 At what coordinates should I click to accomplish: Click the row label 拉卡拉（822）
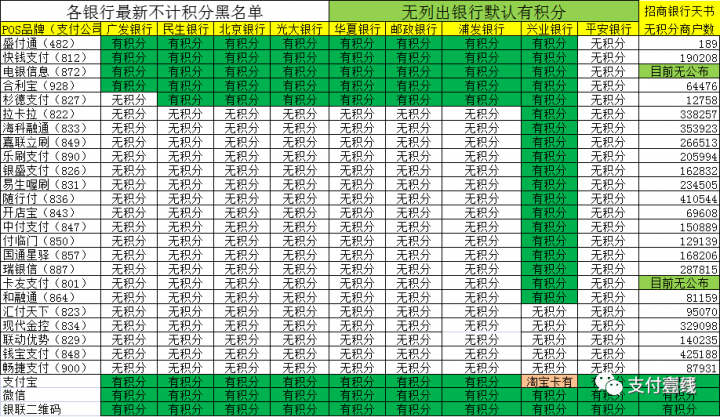pos(51,114)
